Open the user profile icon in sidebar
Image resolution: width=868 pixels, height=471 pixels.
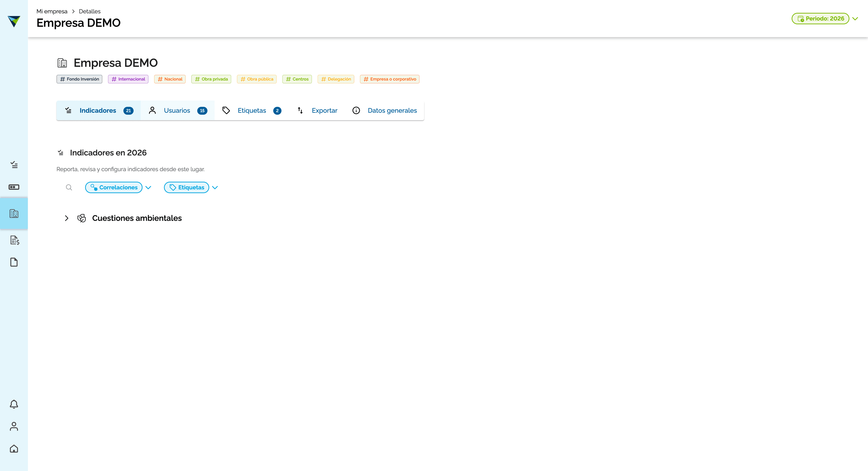click(14, 426)
